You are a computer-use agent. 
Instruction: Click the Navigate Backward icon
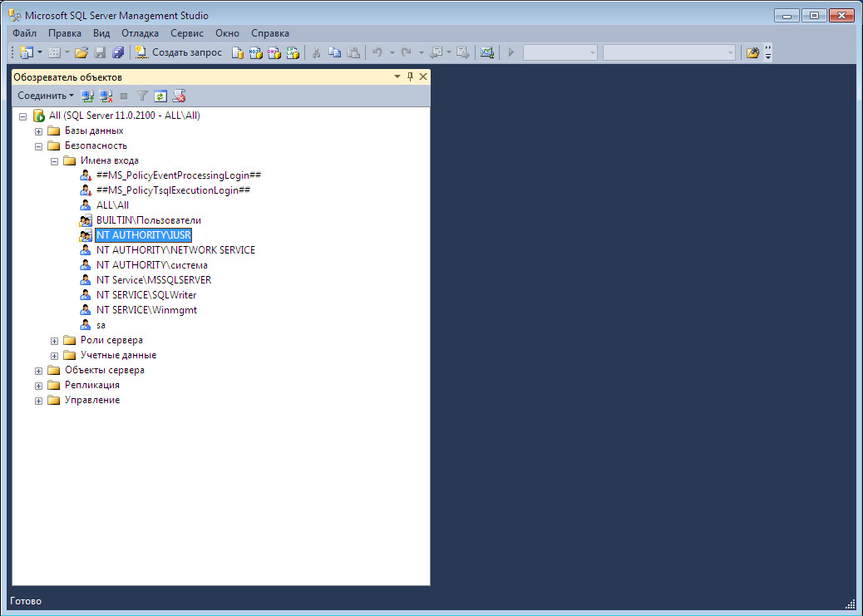tap(436, 52)
